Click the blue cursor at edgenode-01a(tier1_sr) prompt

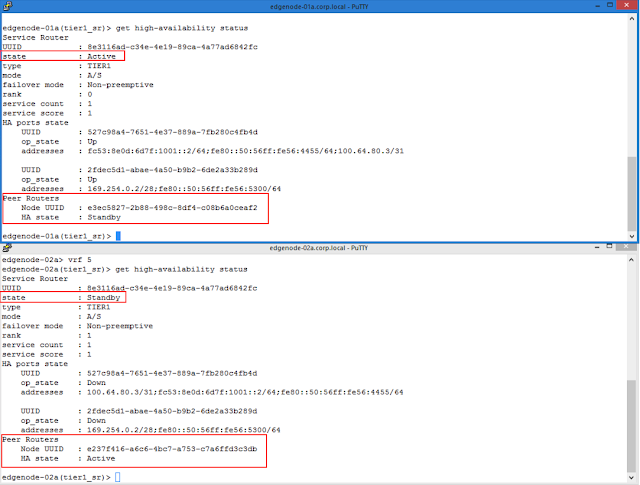(x=118, y=236)
